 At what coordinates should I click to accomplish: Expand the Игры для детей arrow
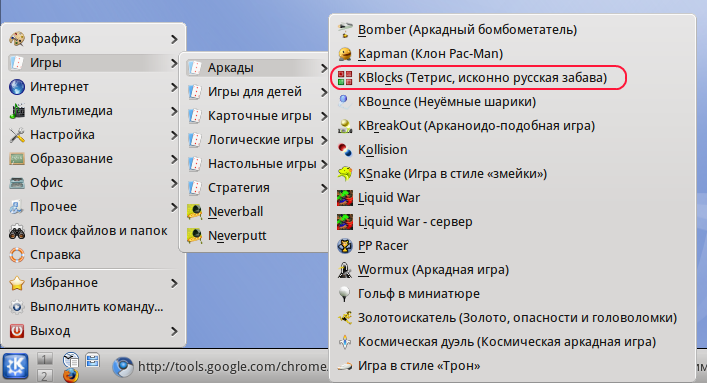pos(323,92)
